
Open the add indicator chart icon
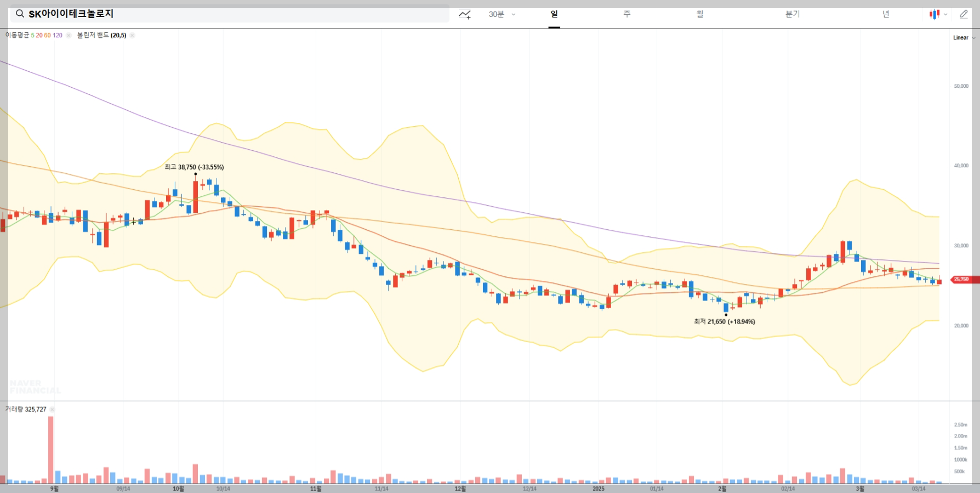[x=465, y=14]
